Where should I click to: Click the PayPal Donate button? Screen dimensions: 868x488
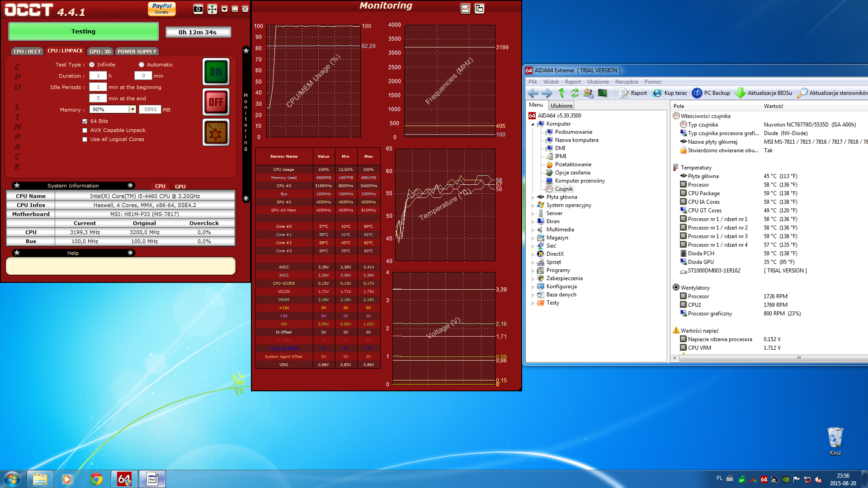[x=161, y=9]
